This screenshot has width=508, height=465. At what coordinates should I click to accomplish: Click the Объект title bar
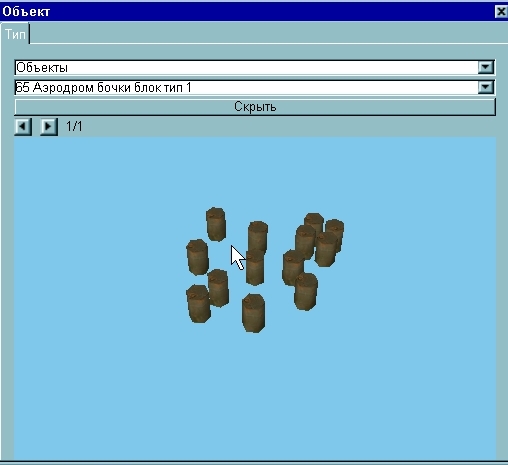pyautogui.click(x=247, y=12)
